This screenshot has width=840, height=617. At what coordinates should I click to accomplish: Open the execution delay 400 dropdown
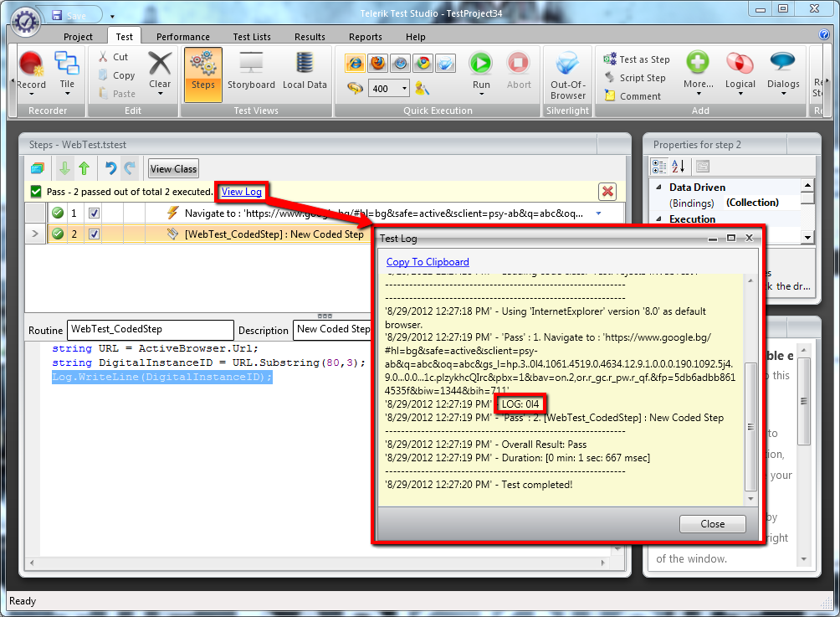click(404, 89)
